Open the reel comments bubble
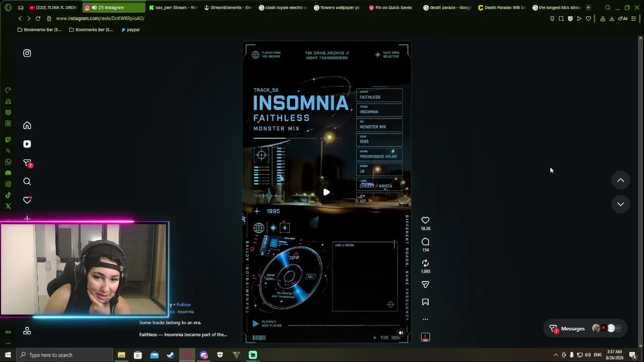 point(425,242)
